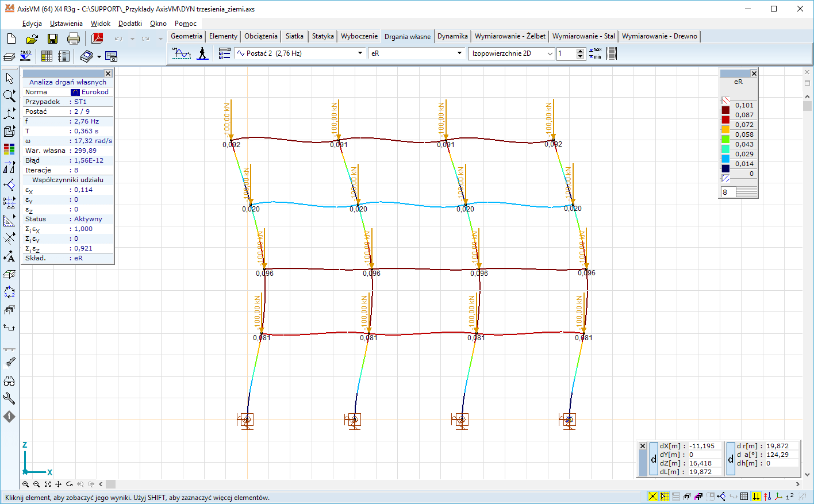Click the legend level count field showing 8
The height and width of the screenshot is (504, 814).
tap(727, 192)
